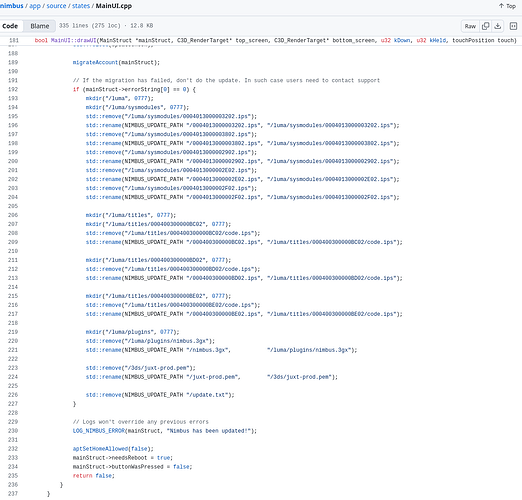Screen dimensions: 522x500
Task: Select line number 181 in sticky header
Action: pyautogui.click(x=14, y=40)
